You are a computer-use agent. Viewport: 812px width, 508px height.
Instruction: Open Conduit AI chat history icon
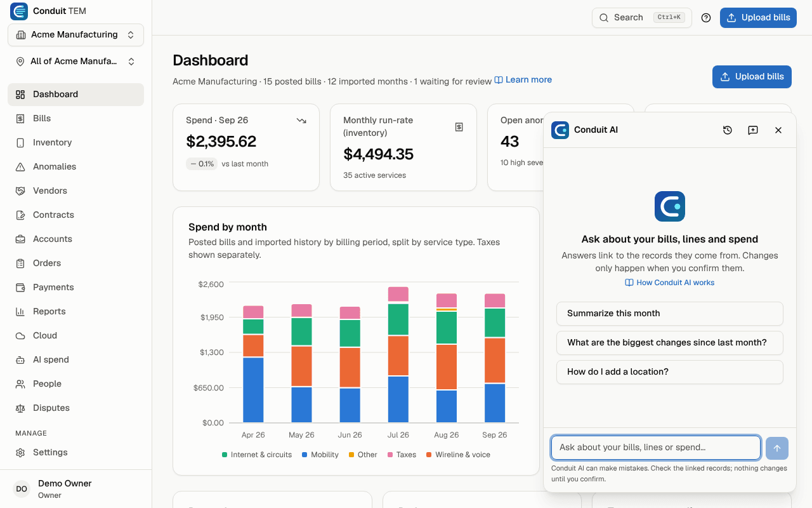[x=728, y=130]
